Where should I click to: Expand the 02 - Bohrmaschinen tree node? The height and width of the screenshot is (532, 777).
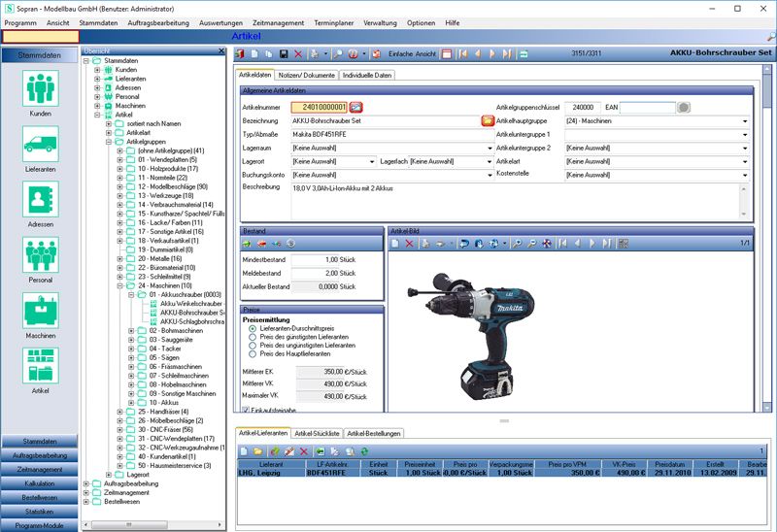(x=131, y=331)
